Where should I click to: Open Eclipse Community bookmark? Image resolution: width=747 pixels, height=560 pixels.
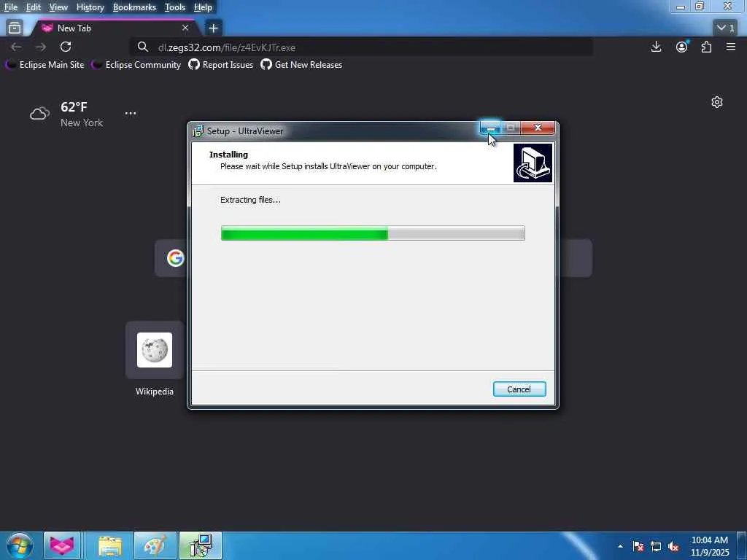(136, 65)
